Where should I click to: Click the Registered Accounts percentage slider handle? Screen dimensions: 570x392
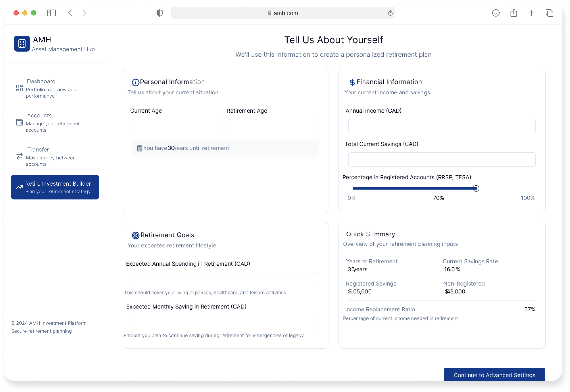(476, 188)
